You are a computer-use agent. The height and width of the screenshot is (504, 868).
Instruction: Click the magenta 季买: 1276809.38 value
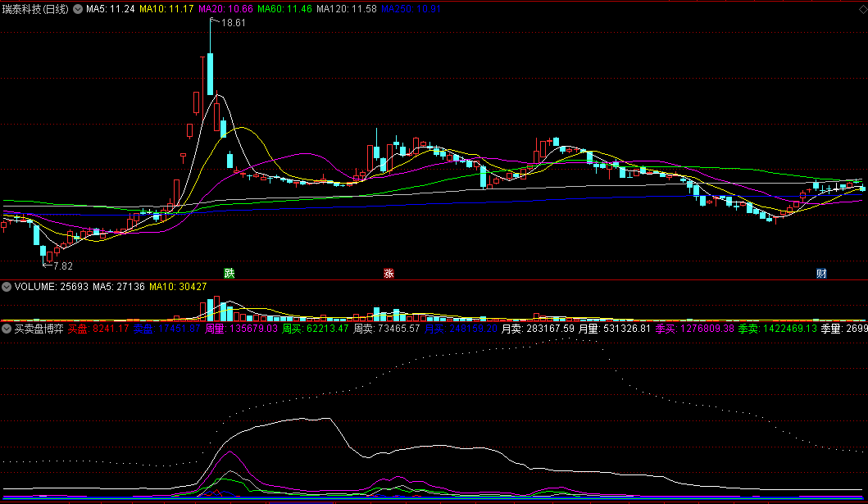695,329
